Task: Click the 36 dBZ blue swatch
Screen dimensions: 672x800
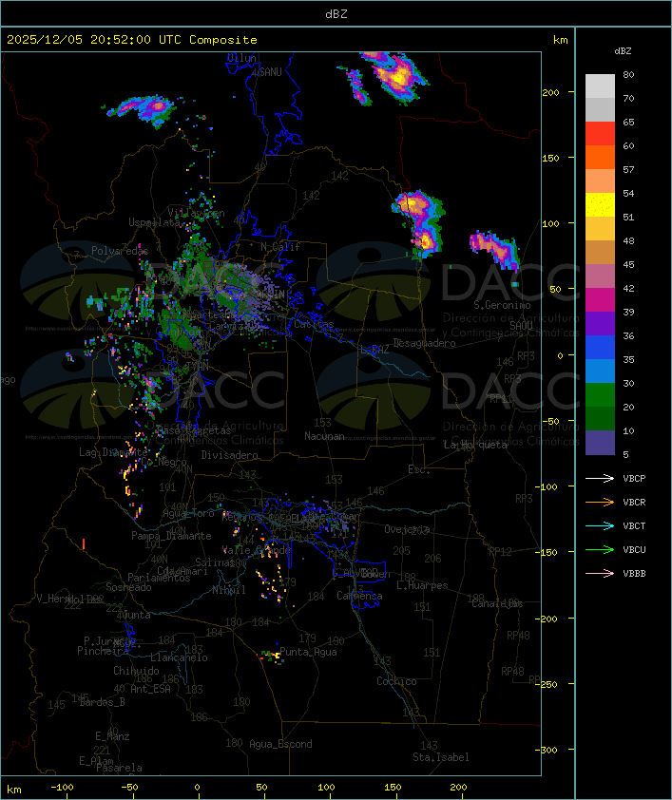Action: (600, 347)
